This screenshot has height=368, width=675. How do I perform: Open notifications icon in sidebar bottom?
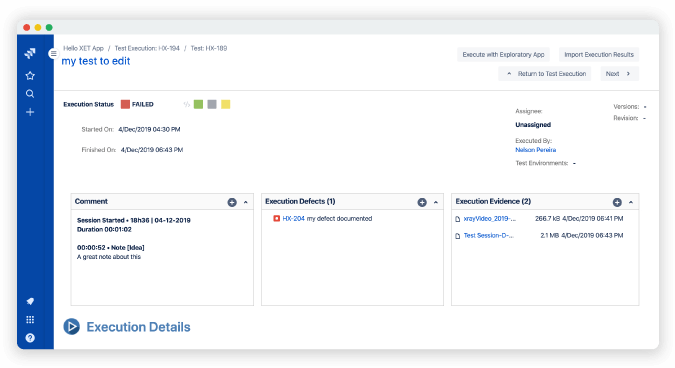30,301
